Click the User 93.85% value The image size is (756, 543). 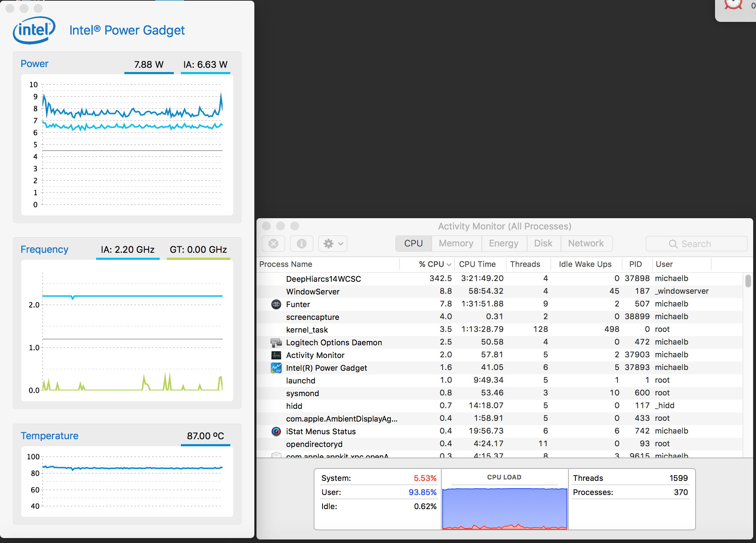[x=423, y=492]
